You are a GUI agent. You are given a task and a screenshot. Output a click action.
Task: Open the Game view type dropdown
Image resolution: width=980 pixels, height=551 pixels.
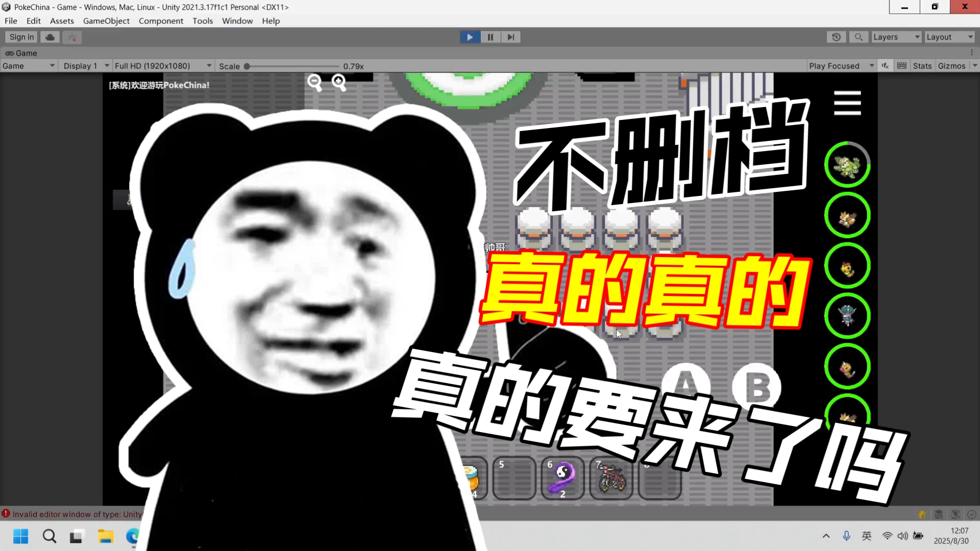28,66
